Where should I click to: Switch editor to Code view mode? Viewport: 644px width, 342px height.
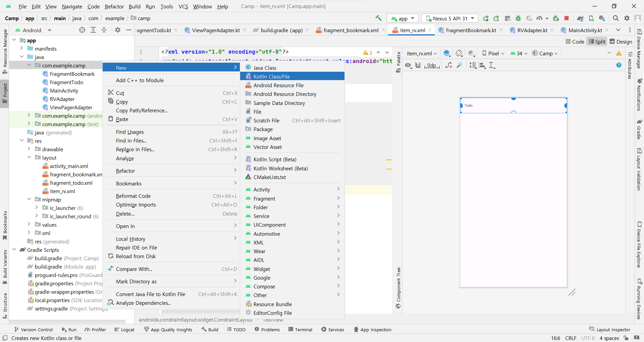[575, 42]
